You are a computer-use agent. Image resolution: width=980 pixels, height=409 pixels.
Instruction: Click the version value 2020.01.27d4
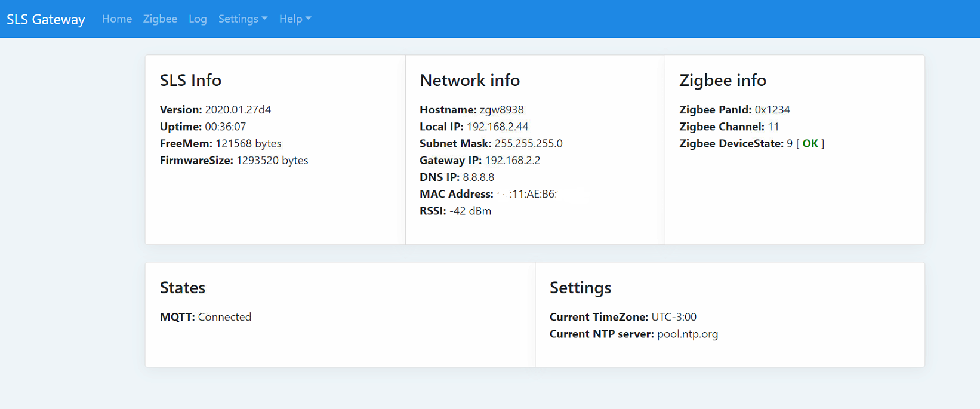(238, 110)
